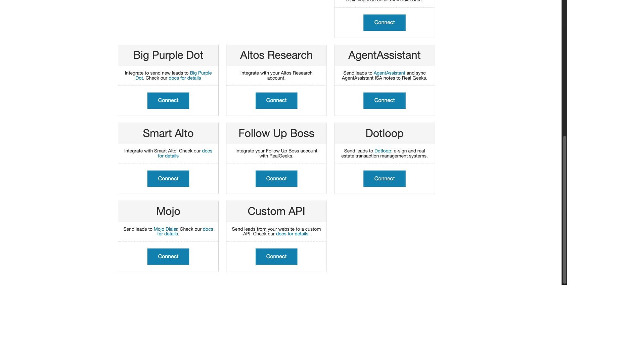This screenshot has height=364, width=624.
Task: Open docs for details under Smart Alto
Action: (207, 151)
